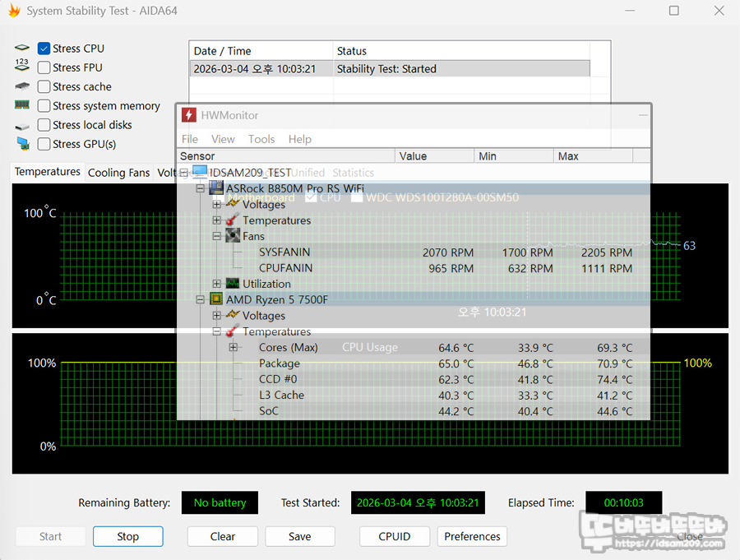
Task: Click the motherboard icon for ASRock B850M
Action: click(x=216, y=188)
